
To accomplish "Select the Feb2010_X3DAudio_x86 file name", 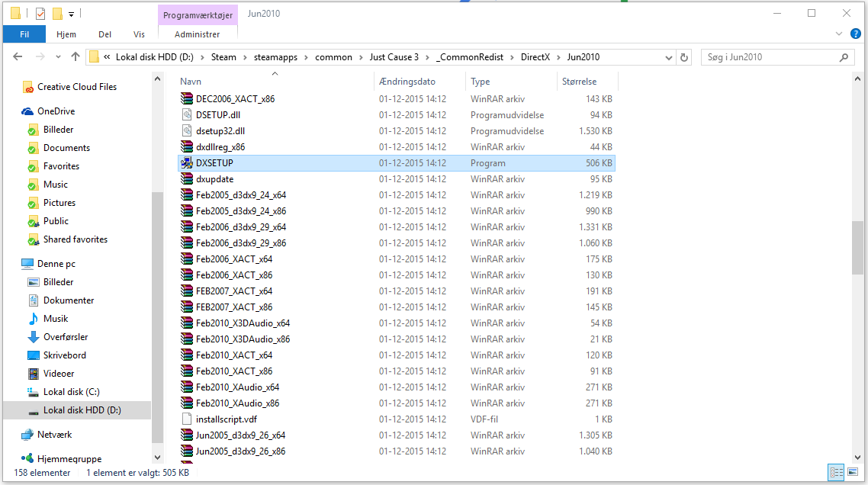I will pyautogui.click(x=243, y=339).
